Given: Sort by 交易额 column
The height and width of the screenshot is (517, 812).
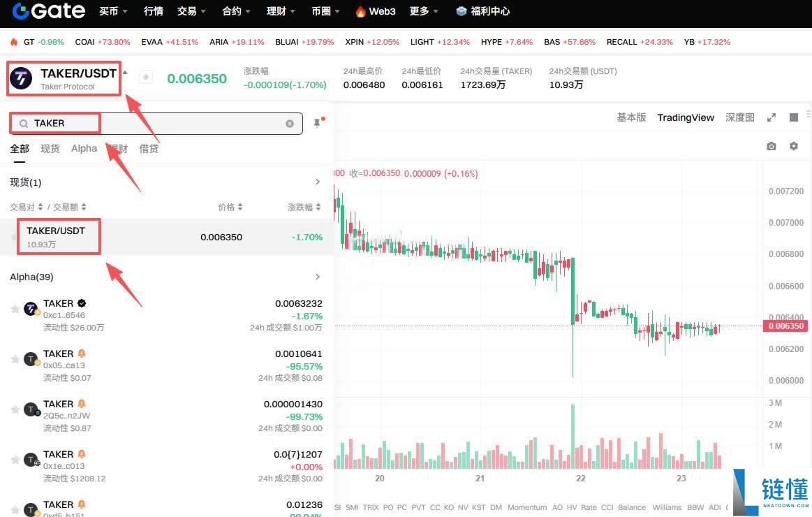Looking at the screenshot, I should pyautogui.click(x=69, y=207).
